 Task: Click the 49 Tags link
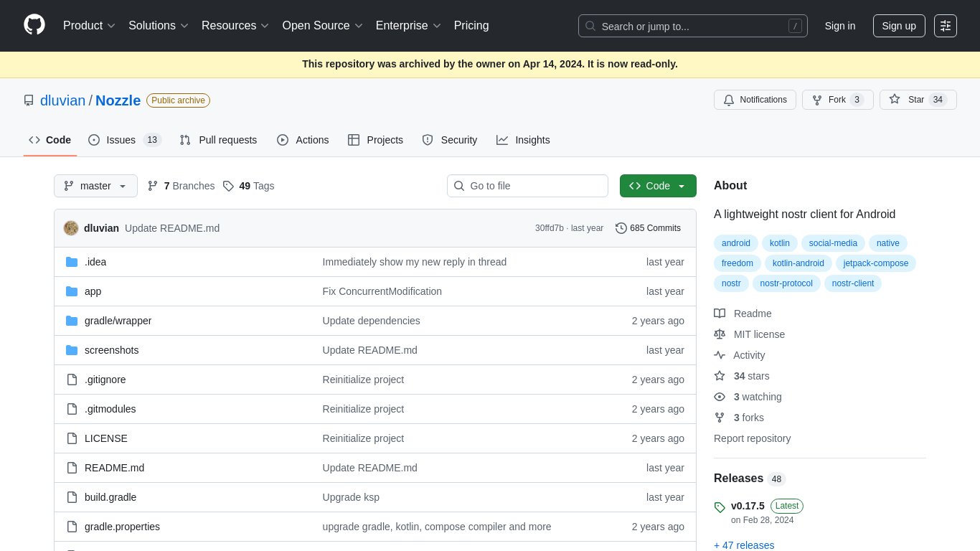248,186
